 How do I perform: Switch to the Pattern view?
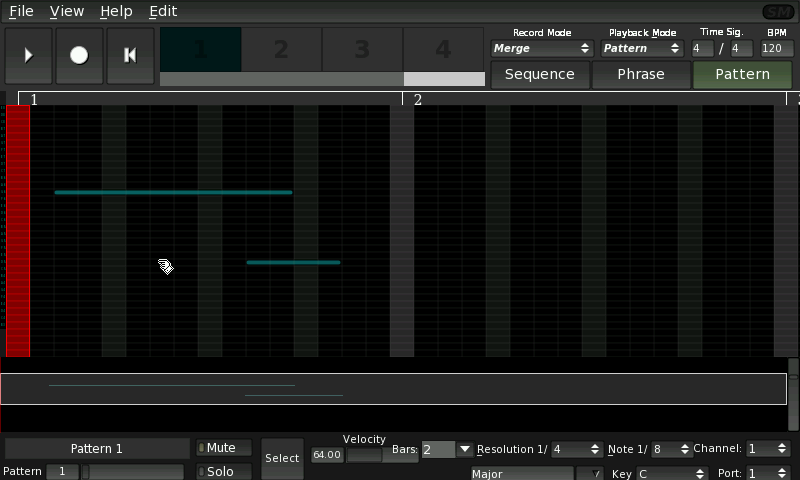pyautogui.click(x=742, y=74)
